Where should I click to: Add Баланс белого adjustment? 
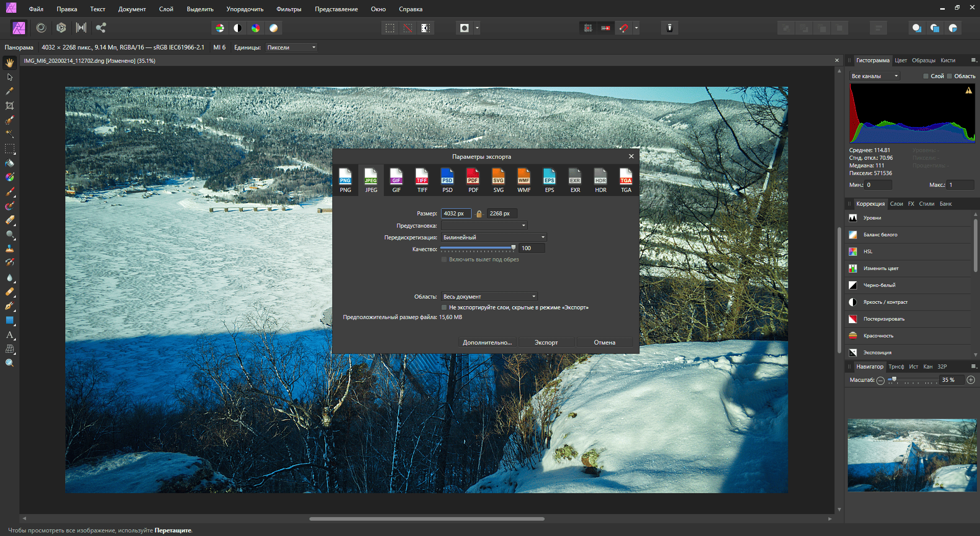click(909, 235)
